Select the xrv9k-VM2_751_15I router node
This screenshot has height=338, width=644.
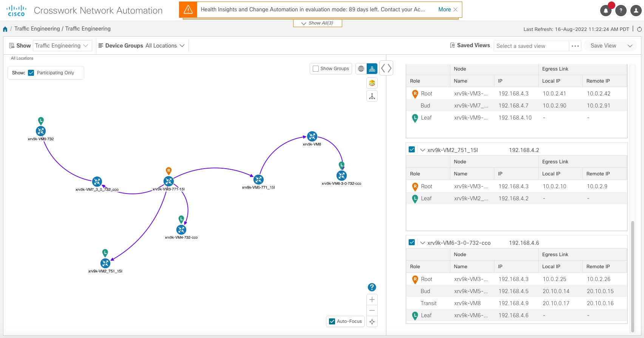[105, 263]
